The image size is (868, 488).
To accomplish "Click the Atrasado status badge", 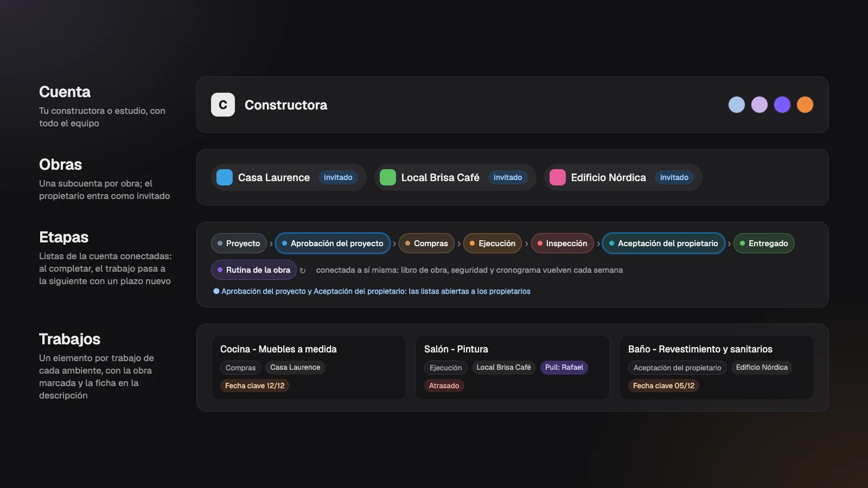I will (444, 386).
